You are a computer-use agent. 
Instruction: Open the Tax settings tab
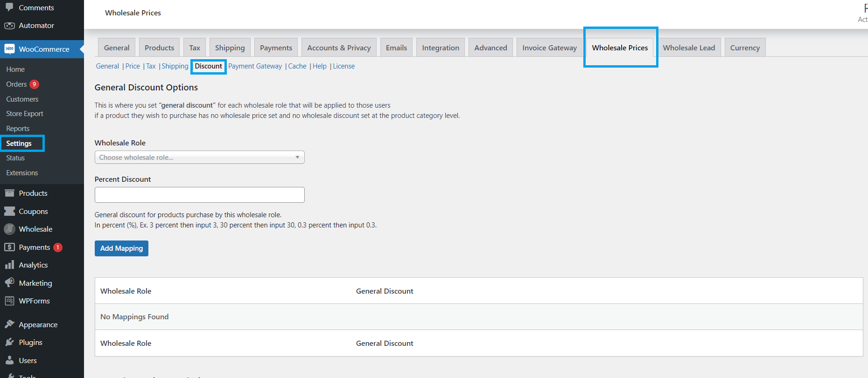[x=195, y=48]
